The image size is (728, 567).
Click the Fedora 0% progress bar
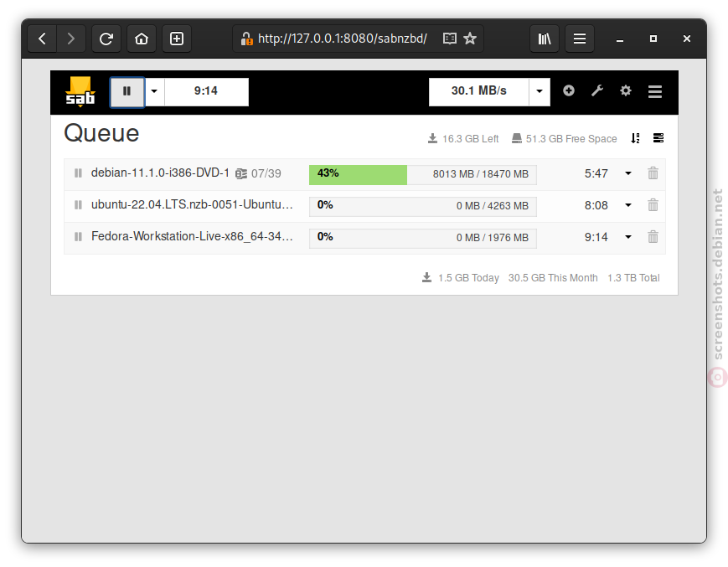423,239
